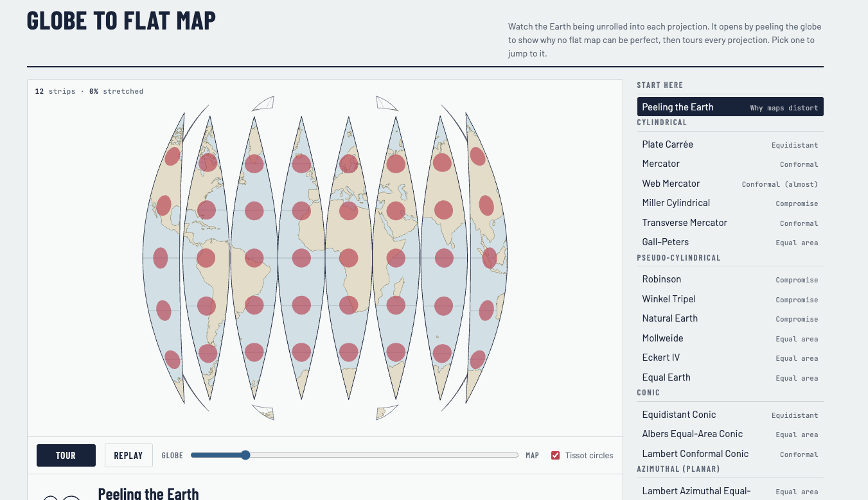Choose the Robinson projection
The image size is (868, 500).
[x=730, y=279]
